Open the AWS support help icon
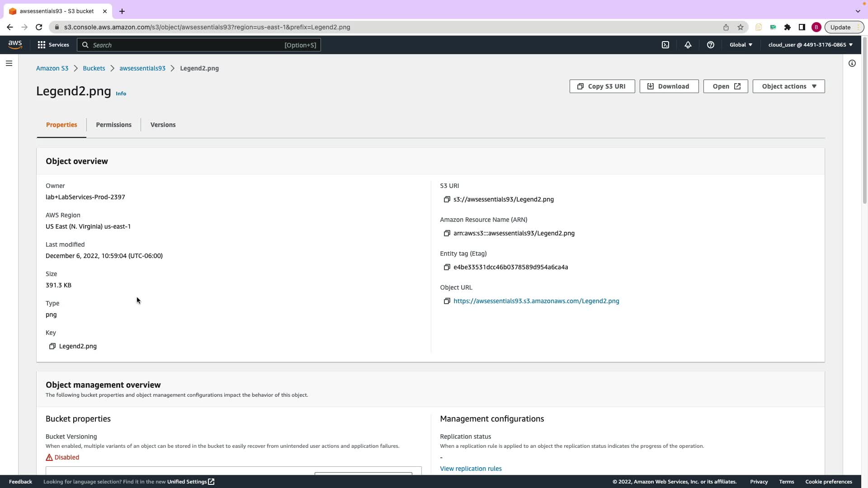Viewport: 868px width, 488px height. pos(710,45)
